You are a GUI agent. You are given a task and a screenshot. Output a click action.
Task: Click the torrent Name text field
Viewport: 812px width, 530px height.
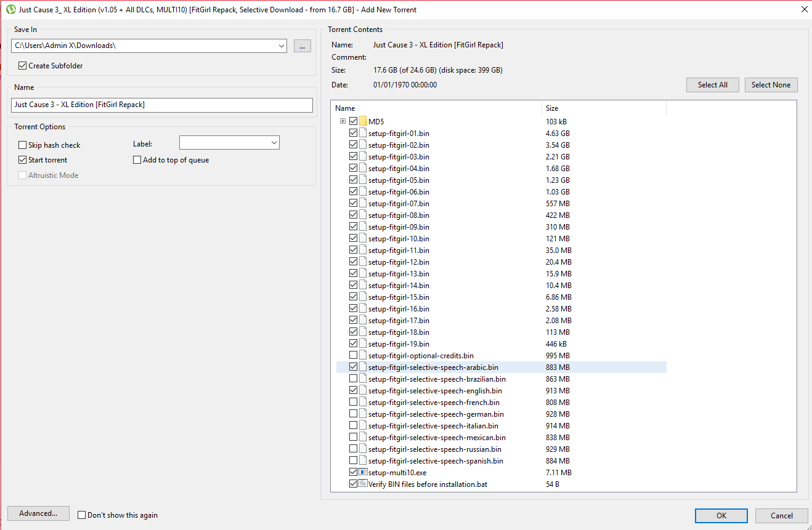point(162,105)
